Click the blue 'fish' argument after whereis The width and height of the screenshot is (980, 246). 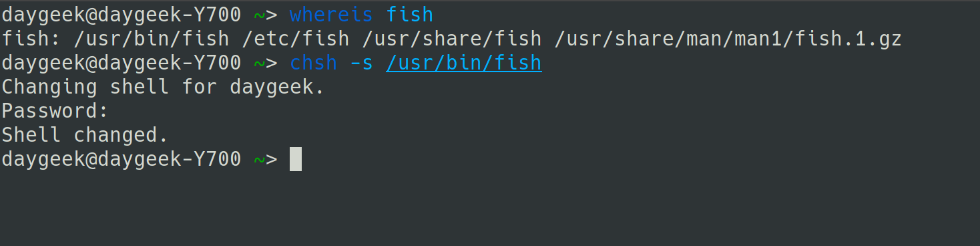tap(409, 14)
